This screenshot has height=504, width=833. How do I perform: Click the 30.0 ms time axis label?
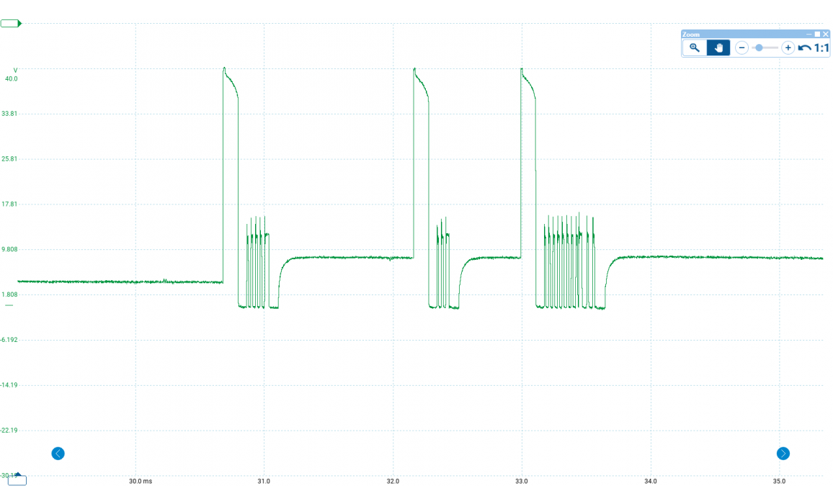pyautogui.click(x=141, y=481)
